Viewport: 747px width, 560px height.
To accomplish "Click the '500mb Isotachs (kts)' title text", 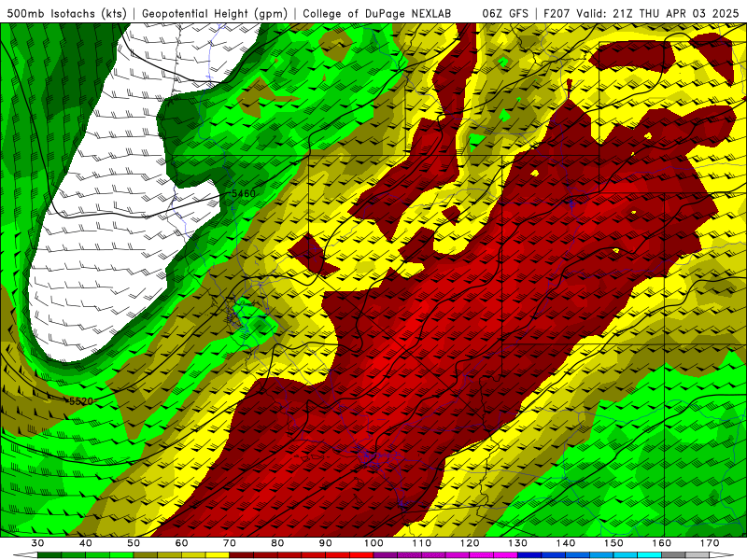I will (x=66, y=13).
